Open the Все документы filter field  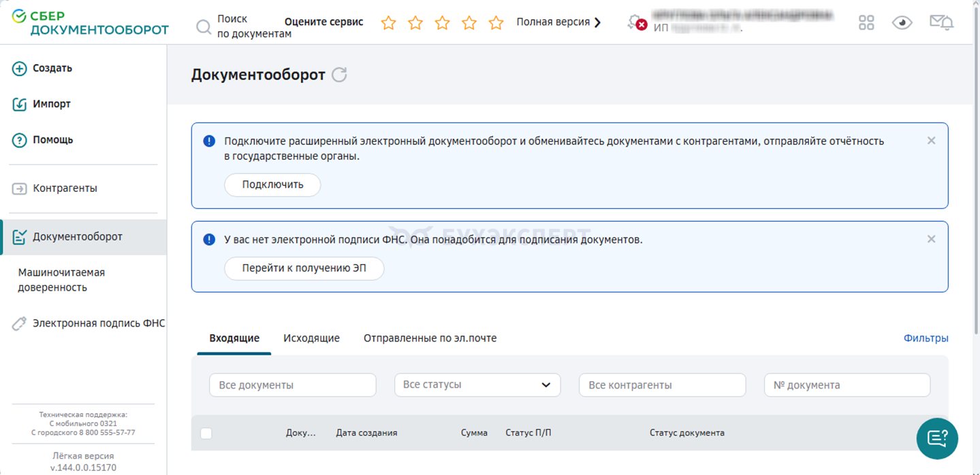click(293, 385)
